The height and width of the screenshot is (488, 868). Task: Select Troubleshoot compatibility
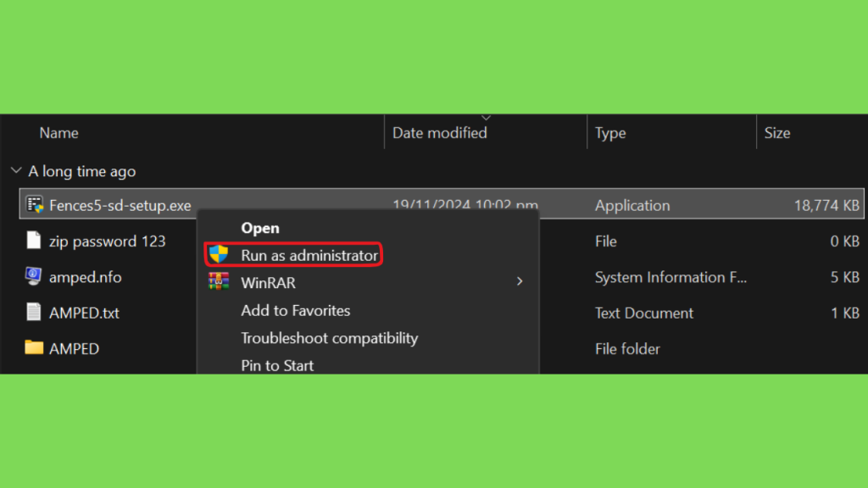(330, 338)
